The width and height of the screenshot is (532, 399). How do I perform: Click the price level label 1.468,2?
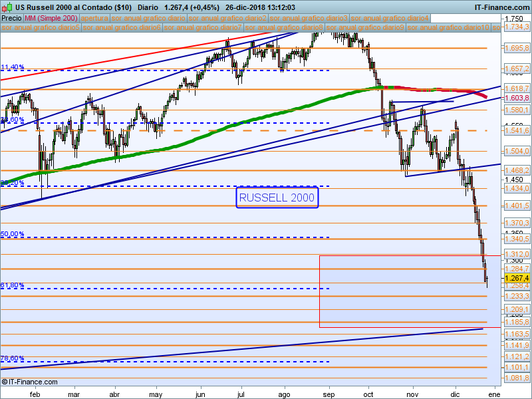(x=517, y=171)
